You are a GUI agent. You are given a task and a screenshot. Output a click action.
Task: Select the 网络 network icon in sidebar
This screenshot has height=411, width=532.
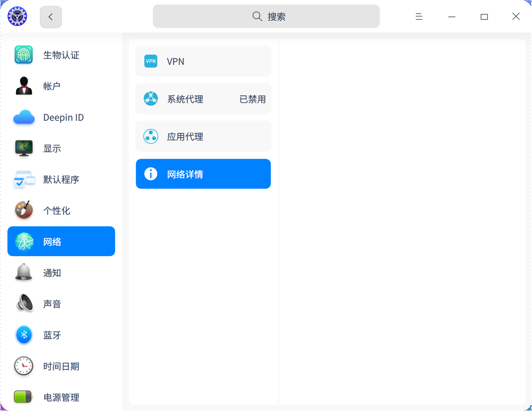[x=24, y=242]
